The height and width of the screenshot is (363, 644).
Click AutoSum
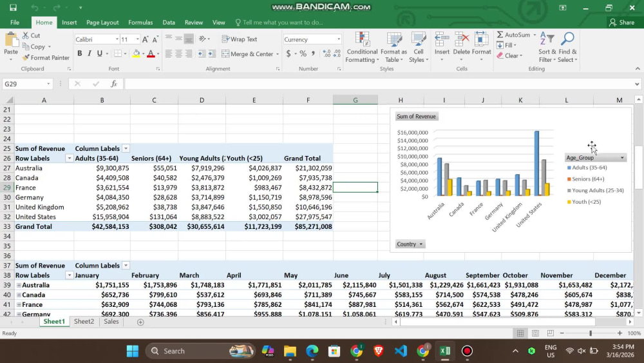[x=513, y=35]
